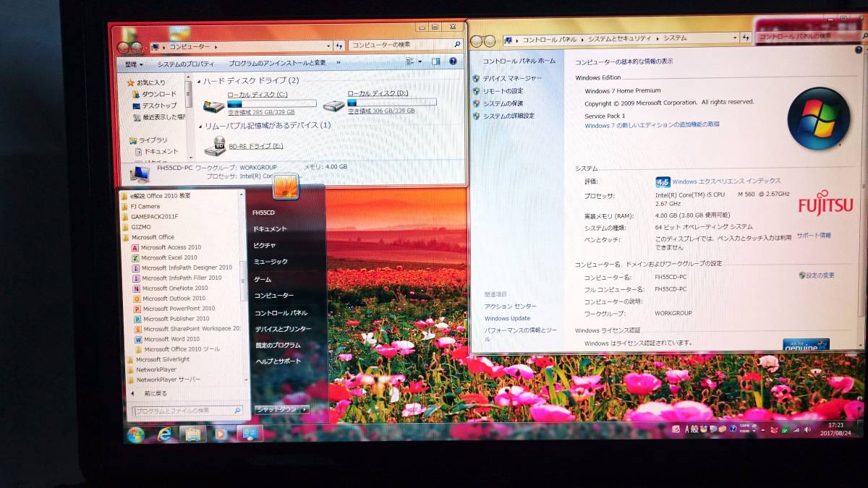The image size is (868, 488).
Task: Click the シャットダウン button
Action: (x=276, y=409)
